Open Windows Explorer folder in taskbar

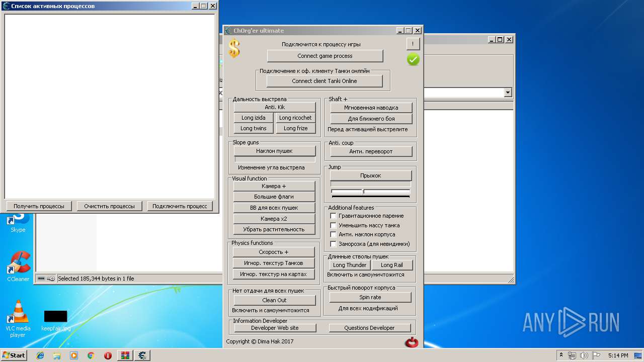click(57, 355)
